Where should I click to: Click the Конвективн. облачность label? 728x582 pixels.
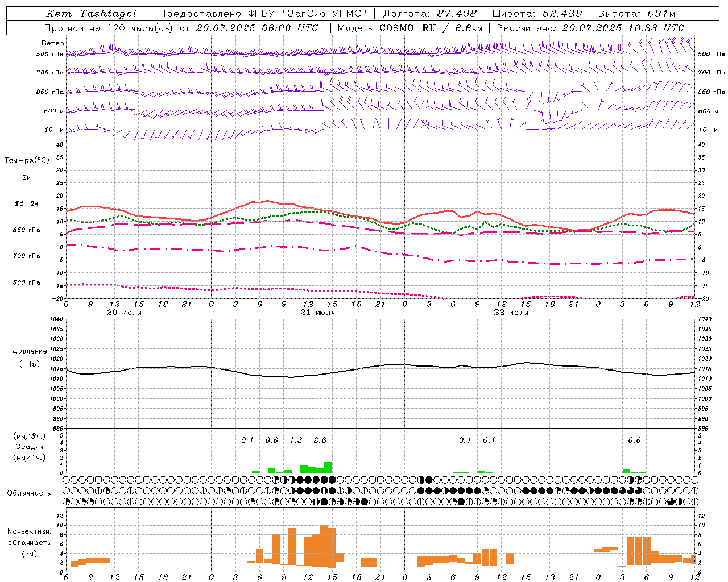(x=29, y=537)
